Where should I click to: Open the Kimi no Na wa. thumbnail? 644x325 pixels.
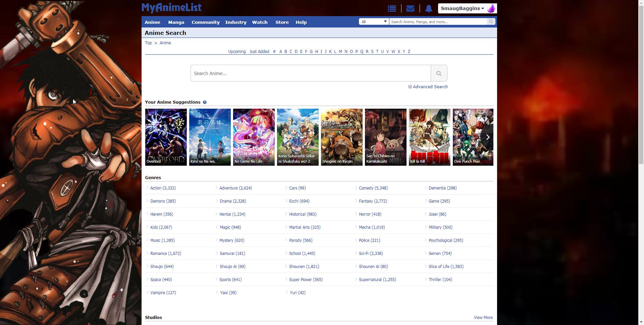210,137
